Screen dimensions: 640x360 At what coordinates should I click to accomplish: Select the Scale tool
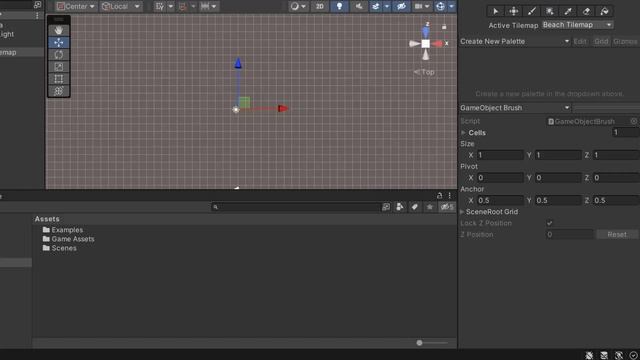click(59, 67)
